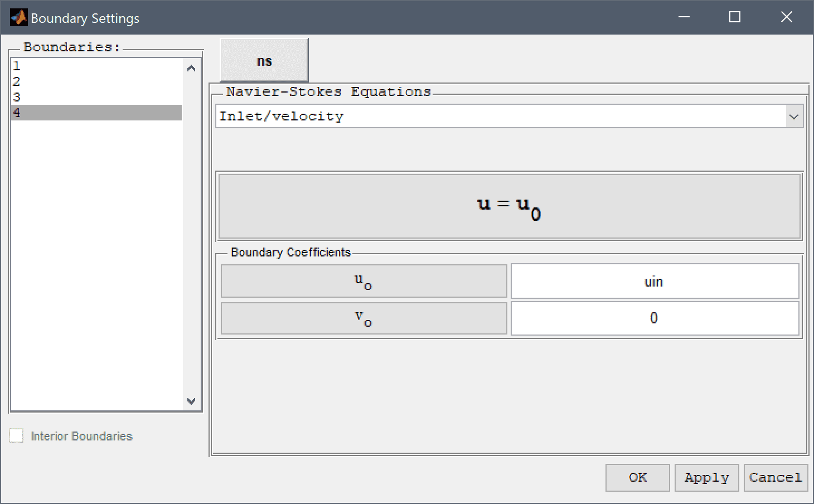Confirm settings with the OK button

click(638, 478)
